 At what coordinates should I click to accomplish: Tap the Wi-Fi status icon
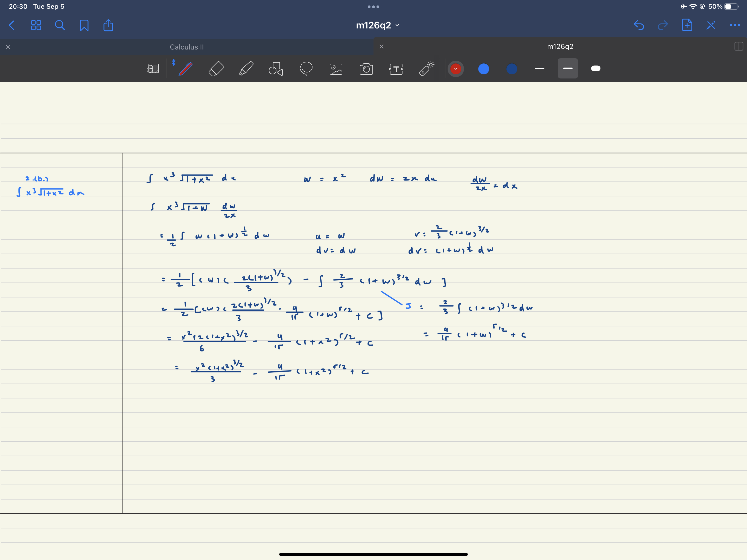693,6
